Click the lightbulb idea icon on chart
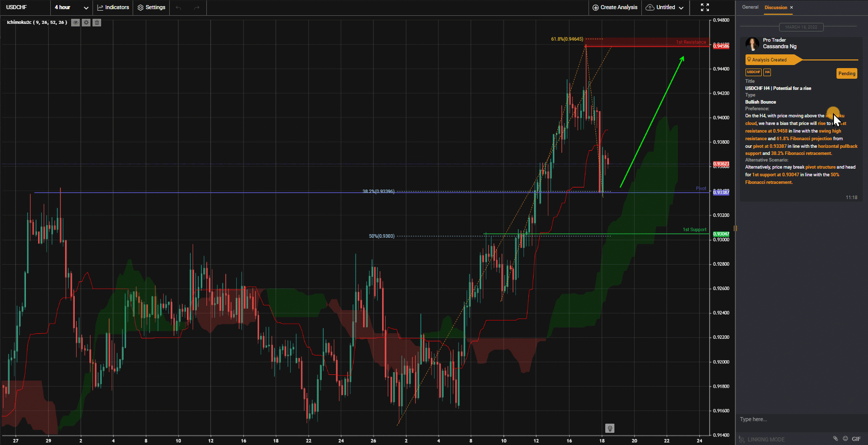Screen dimensions: 868x445 pyautogui.click(x=610, y=428)
